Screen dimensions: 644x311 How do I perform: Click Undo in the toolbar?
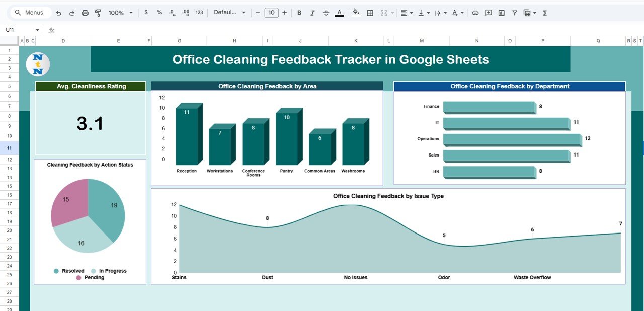coord(58,12)
